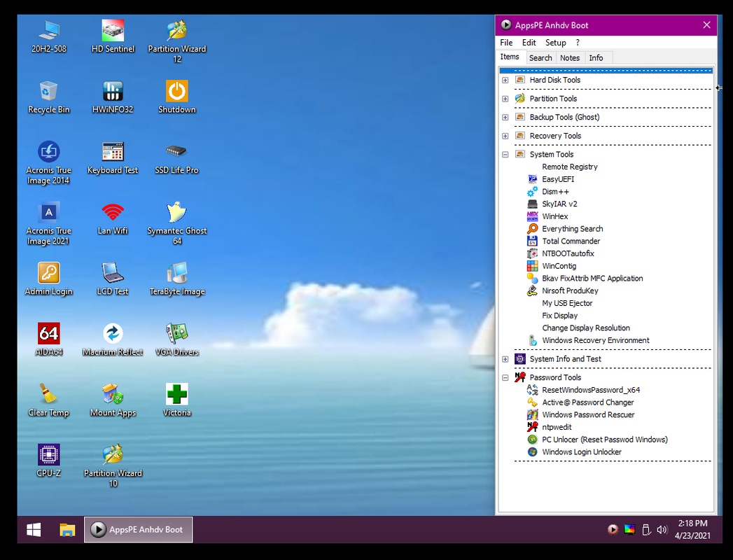
Task: Collapse the Password Tools group
Action: (x=505, y=378)
